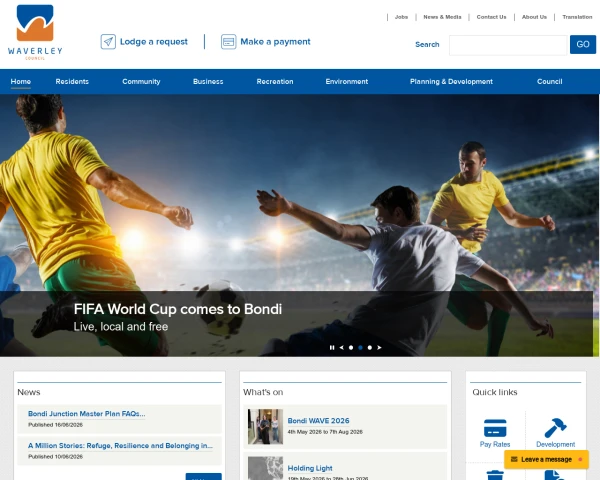
Task: Open the Recreation menu
Action: [x=275, y=82]
